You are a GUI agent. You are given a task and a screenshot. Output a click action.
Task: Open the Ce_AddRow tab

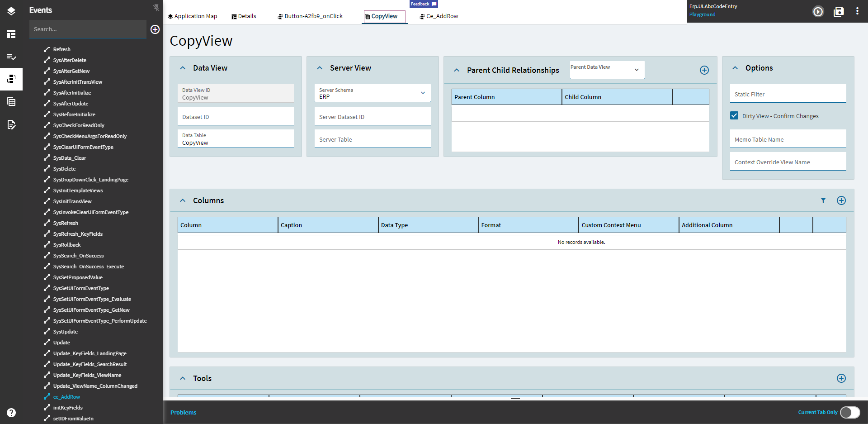(x=439, y=16)
